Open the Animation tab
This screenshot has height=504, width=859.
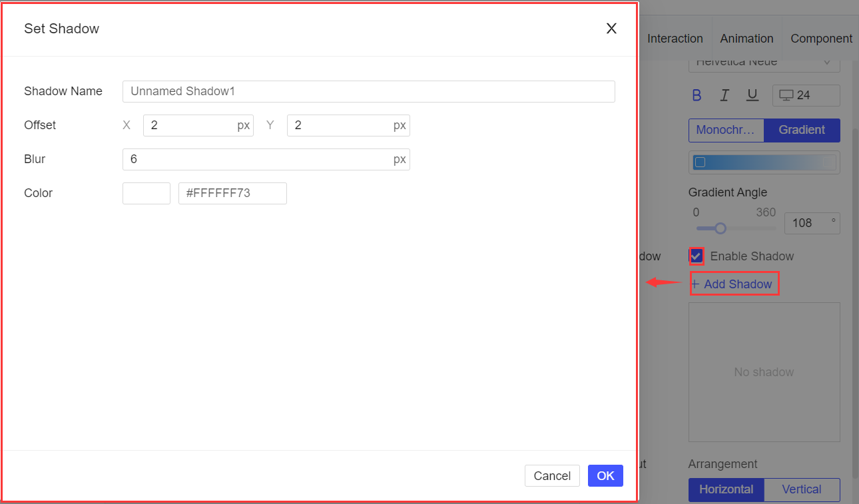click(746, 38)
